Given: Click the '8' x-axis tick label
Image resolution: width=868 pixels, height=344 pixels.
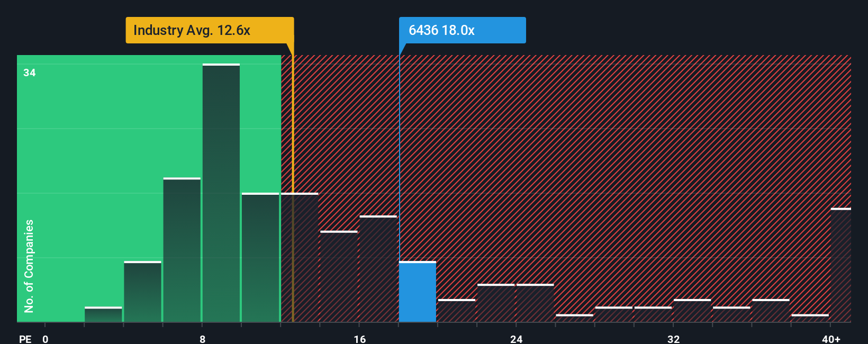Looking at the screenshot, I should coord(203,339).
